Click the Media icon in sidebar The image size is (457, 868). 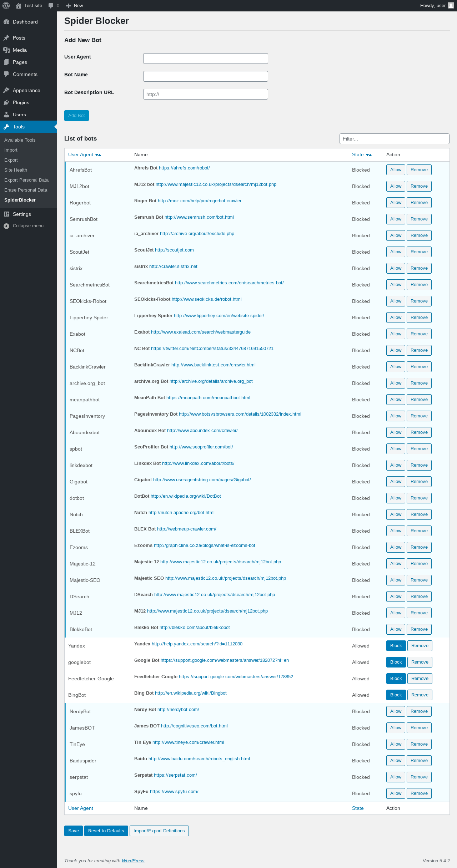click(x=6, y=50)
